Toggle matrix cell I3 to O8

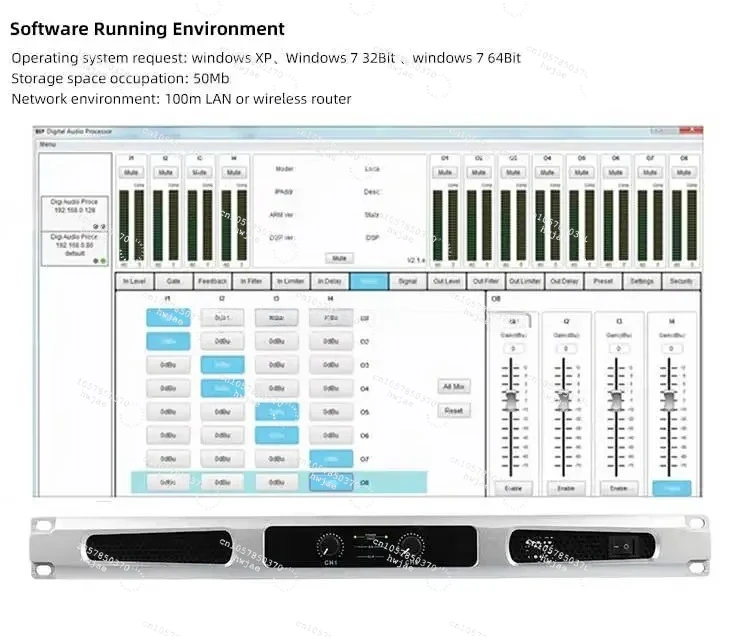point(277,483)
